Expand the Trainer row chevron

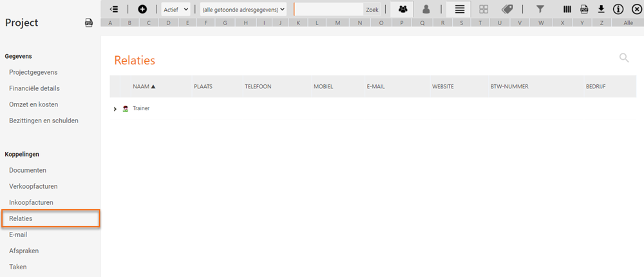[x=115, y=109]
